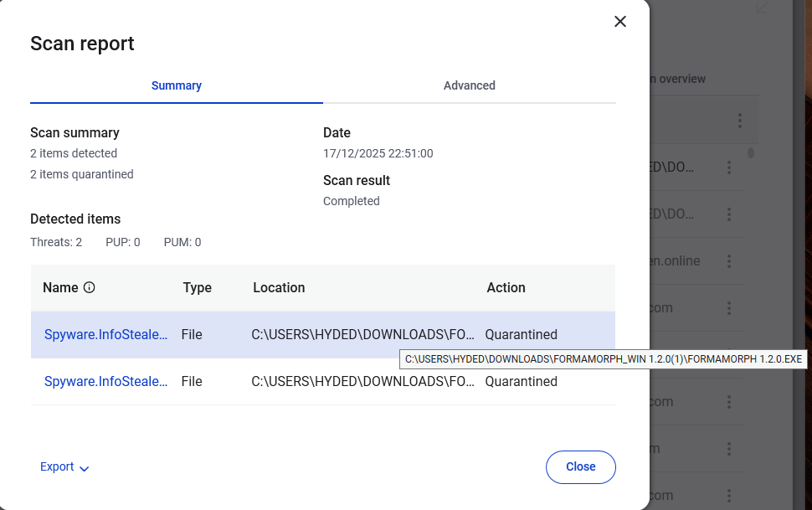Click the File type cell in the highlighted row

192,334
